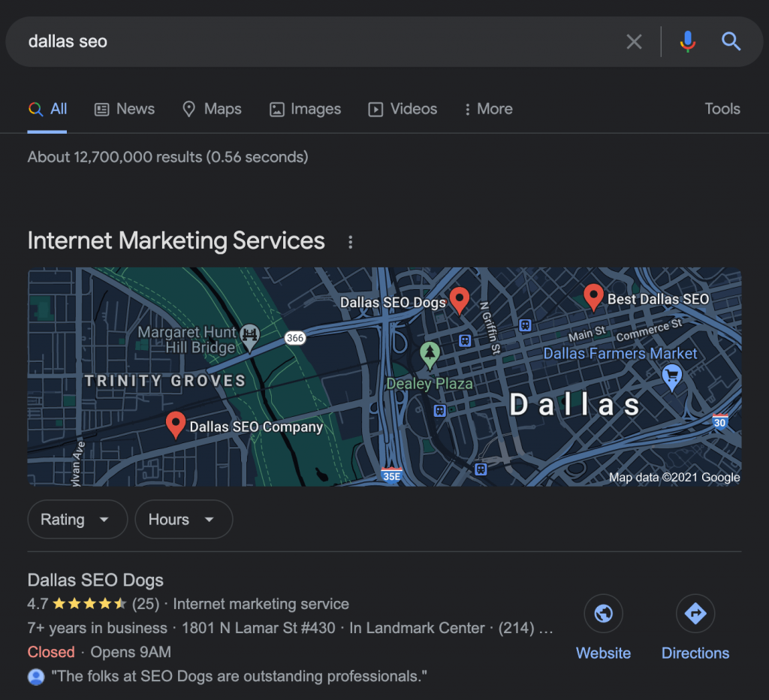Switch to the Maps tab

pos(213,109)
